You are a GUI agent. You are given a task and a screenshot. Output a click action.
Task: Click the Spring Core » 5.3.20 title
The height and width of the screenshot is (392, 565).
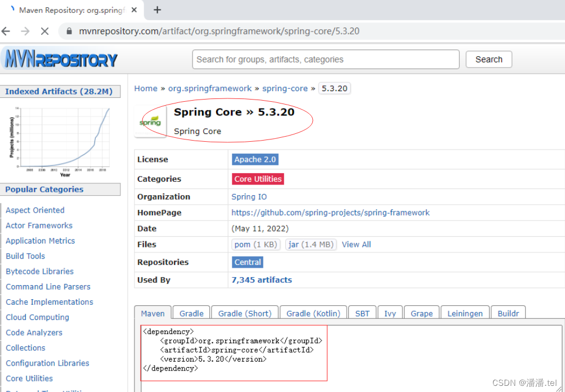pos(234,112)
